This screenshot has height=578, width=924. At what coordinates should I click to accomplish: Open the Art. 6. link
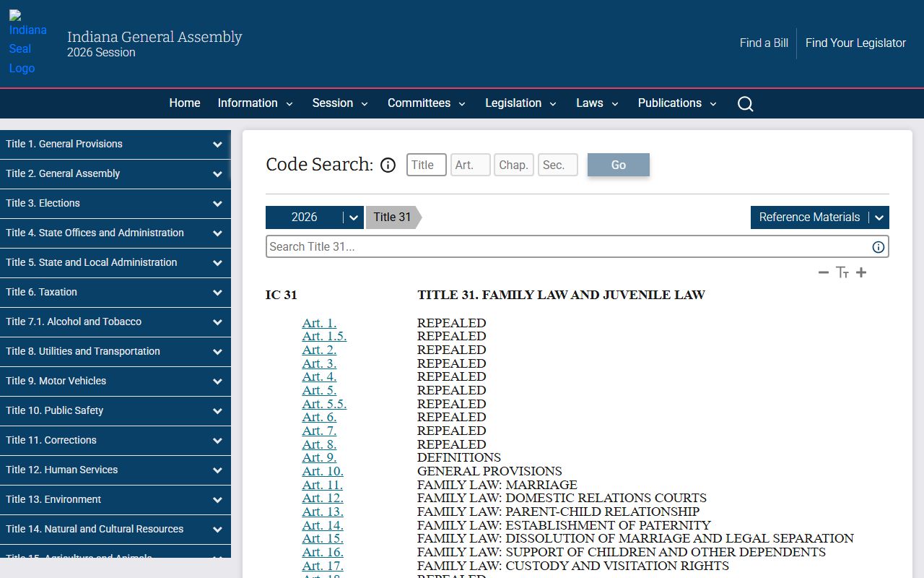(319, 417)
